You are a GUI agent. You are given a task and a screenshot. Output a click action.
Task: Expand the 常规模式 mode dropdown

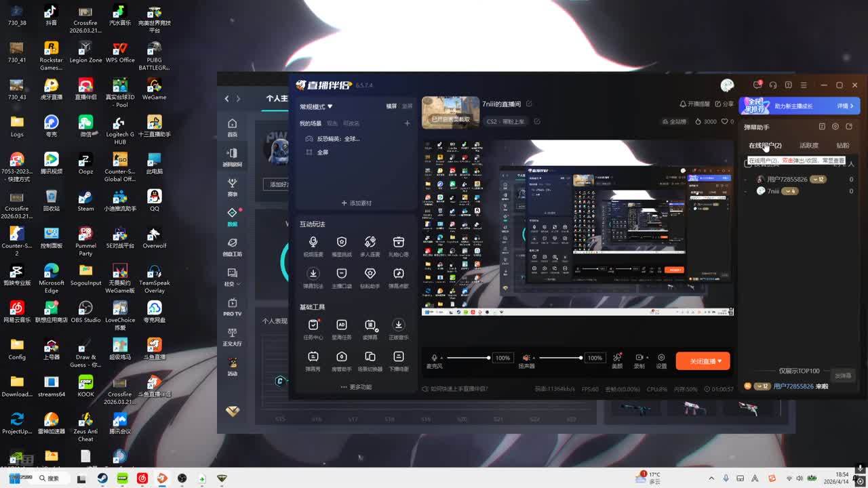point(316,107)
